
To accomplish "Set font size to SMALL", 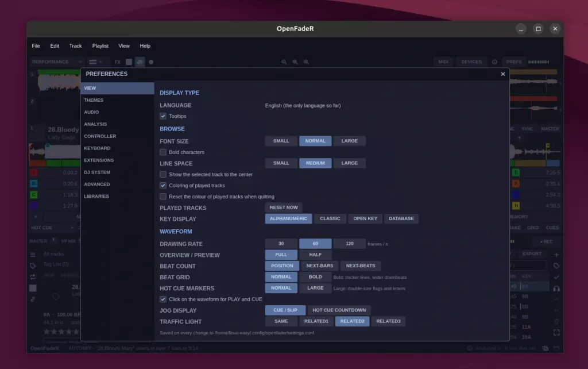I will 281,141.
